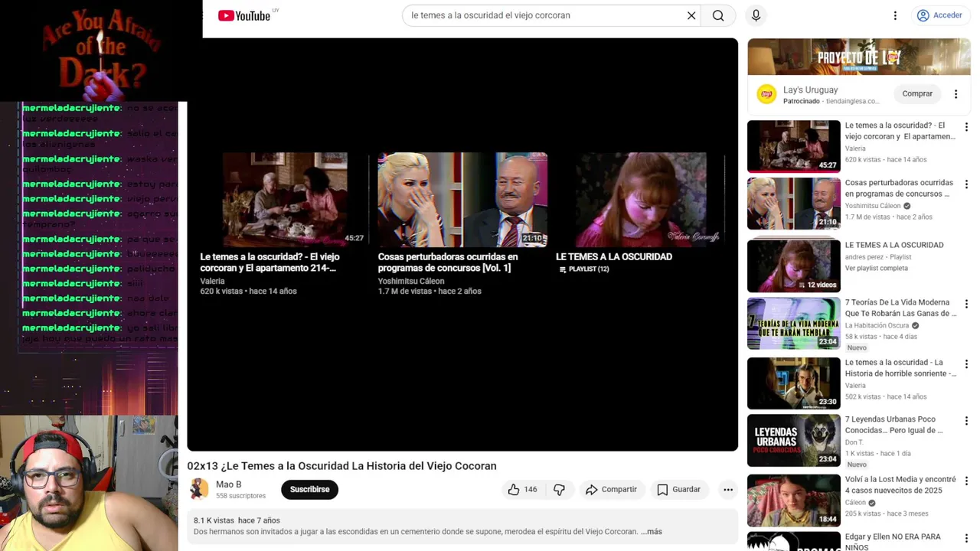980x551 pixels.
Task: Open sidebar thumbnail 23:30 horrible sonriente
Action: (x=794, y=383)
